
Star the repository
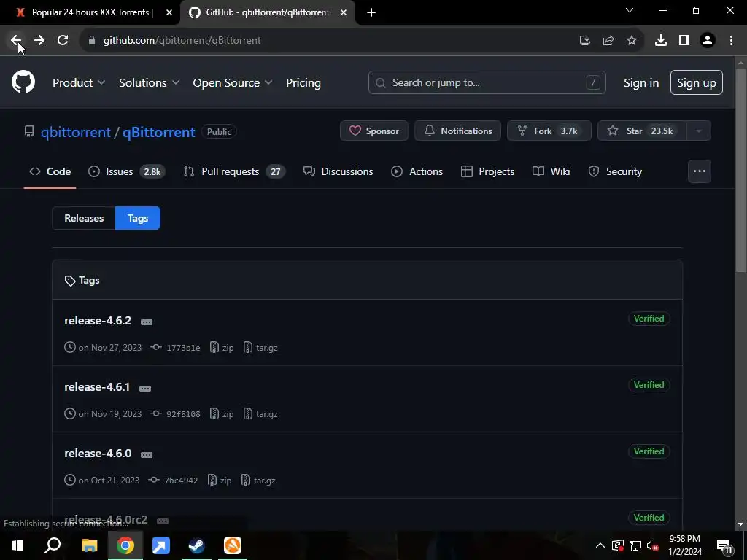coord(642,131)
